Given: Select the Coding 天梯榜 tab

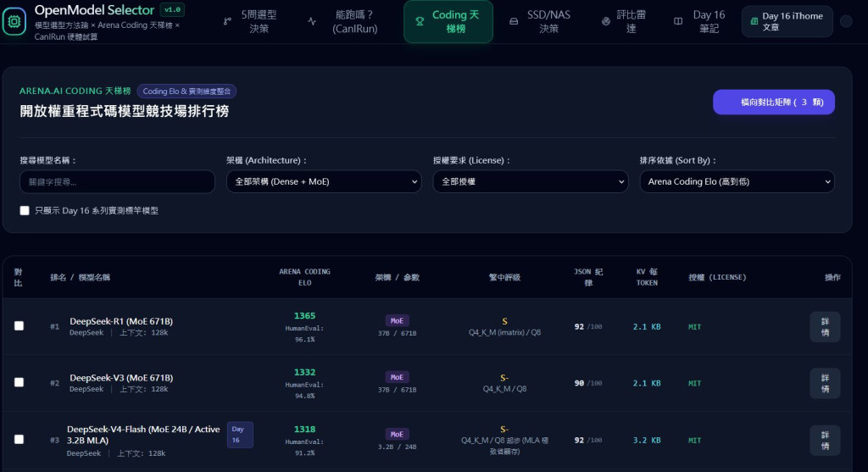Looking at the screenshot, I should [448, 21].
